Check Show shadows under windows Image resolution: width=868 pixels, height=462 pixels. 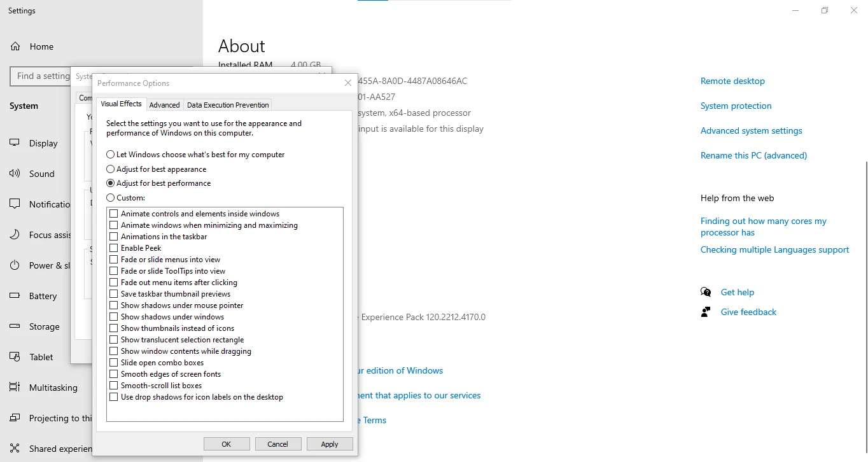click(x=114, y=317)
